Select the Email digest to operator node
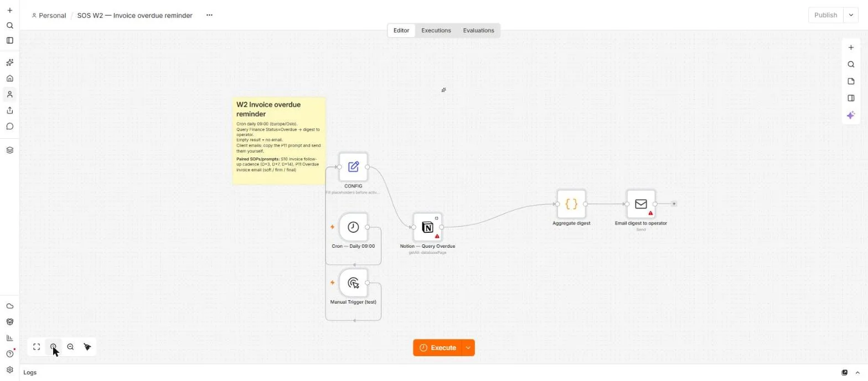868x381 pixels. pyautogui.click(x=641, y=204)
